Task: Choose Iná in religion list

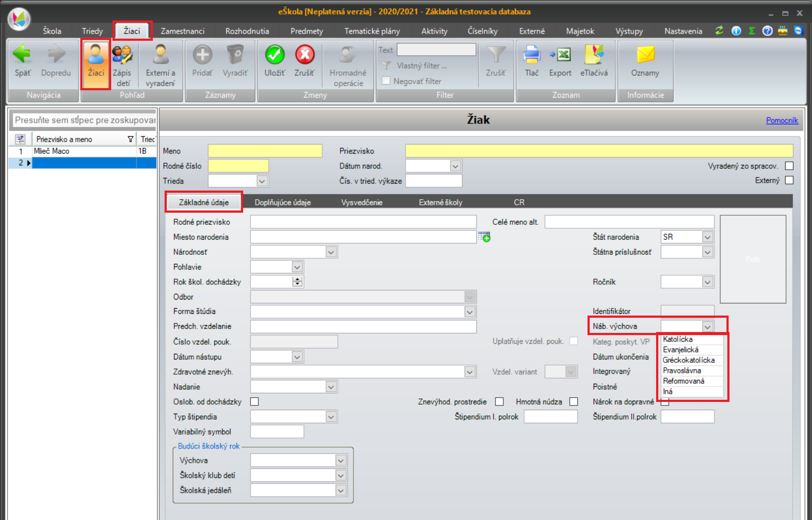Action: pyautogui.click(x=692, y=392)
